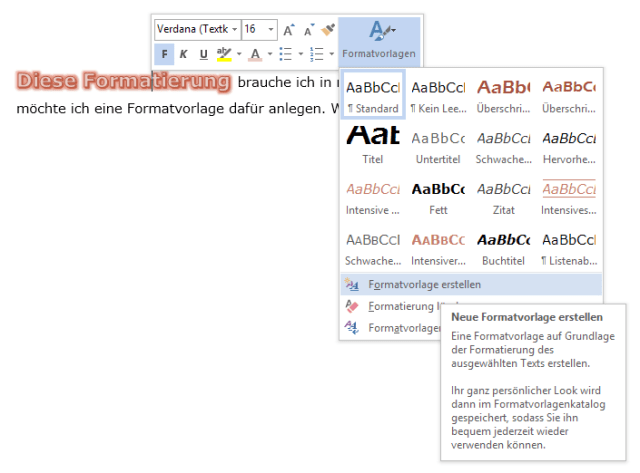Viewport: 640px width, 473px height.
Task: Toggle underline with the U button
Action: [203, 54]
